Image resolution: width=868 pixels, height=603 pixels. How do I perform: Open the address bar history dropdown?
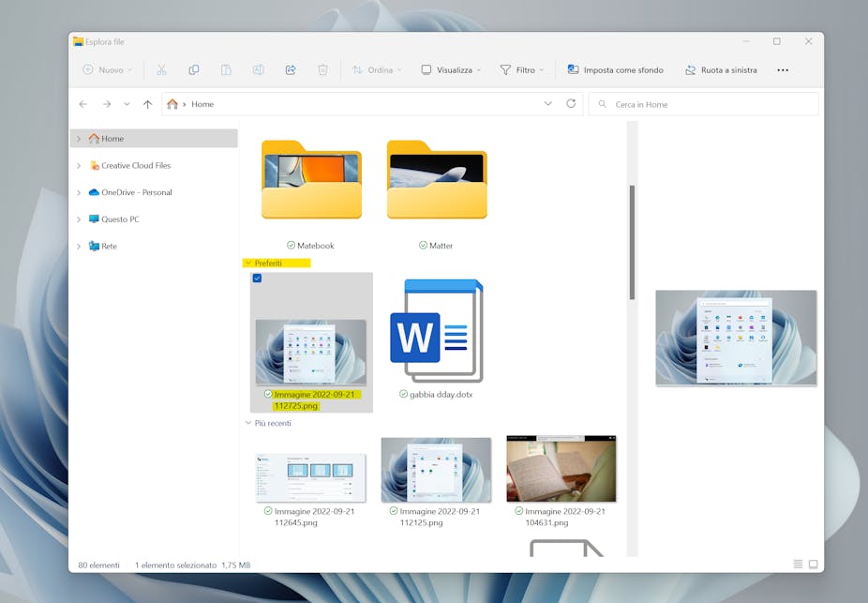pyautogui.click(x=548, y=104)
